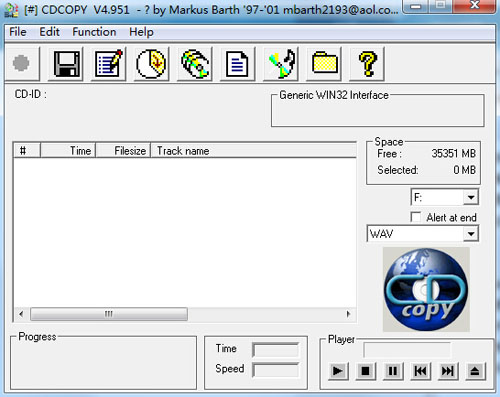Open the Function menu
This screenshot has height=397, width=500.
point(94,32)
